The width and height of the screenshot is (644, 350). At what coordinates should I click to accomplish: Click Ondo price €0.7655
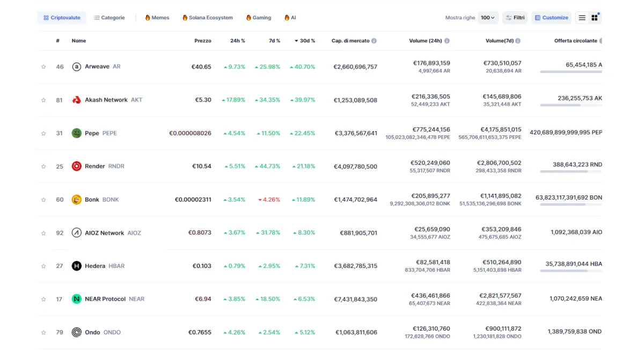[200, 332]
